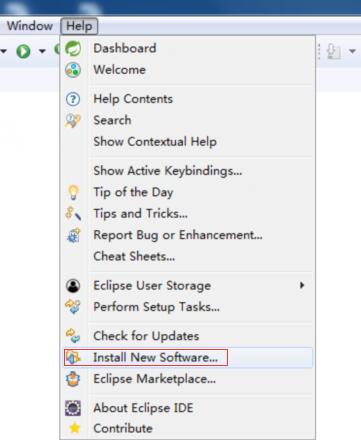Click the Welcome globe icon
Screen dimensions: 361x440
[73, 70]
